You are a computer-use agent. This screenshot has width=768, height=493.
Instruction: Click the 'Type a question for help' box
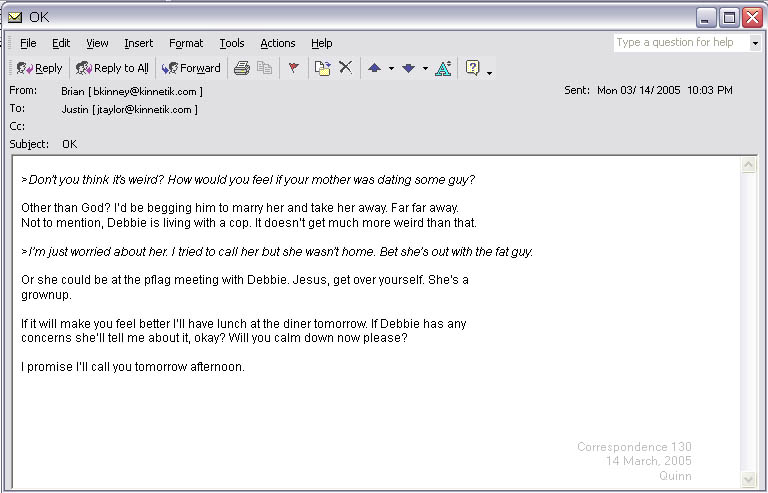[681, 43]
